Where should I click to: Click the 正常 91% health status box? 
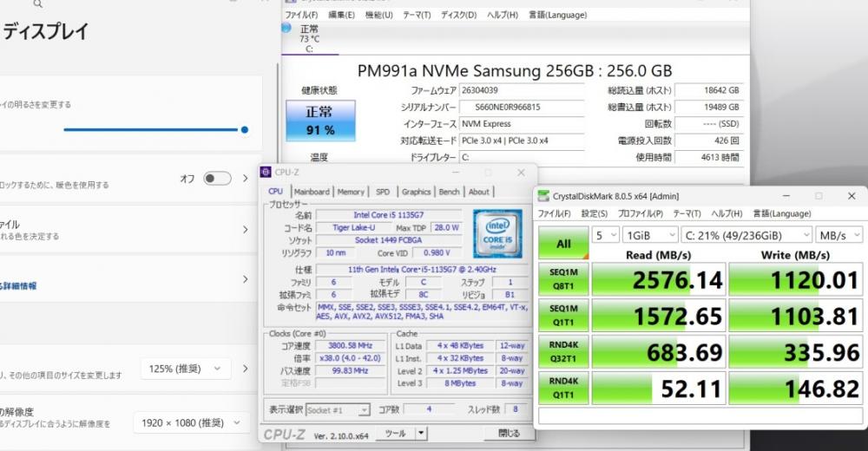(319, 121)
